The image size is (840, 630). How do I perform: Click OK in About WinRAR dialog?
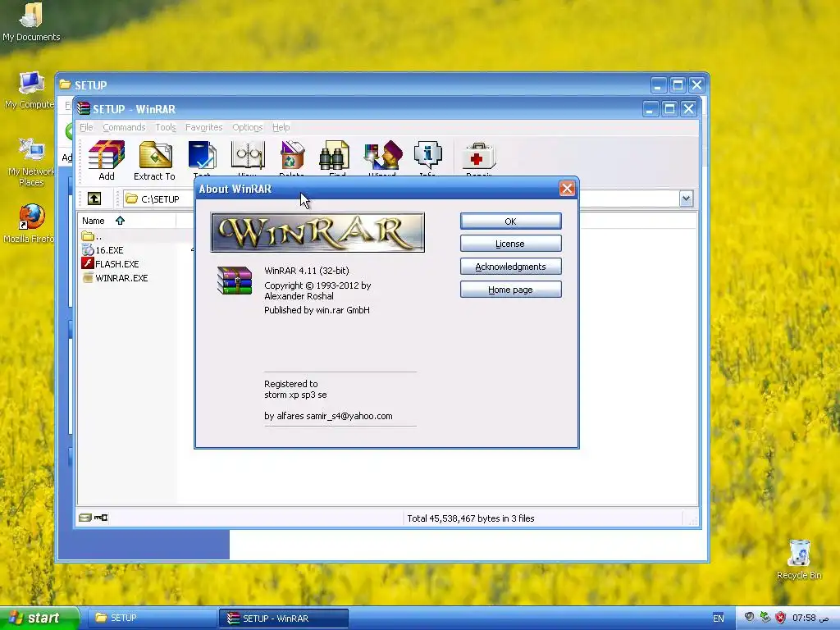510,221
